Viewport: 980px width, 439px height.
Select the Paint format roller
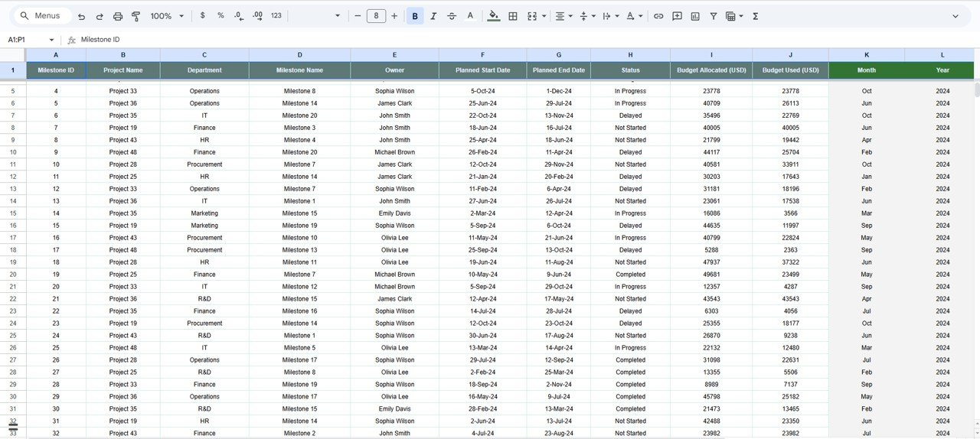[x=136, y=16]
